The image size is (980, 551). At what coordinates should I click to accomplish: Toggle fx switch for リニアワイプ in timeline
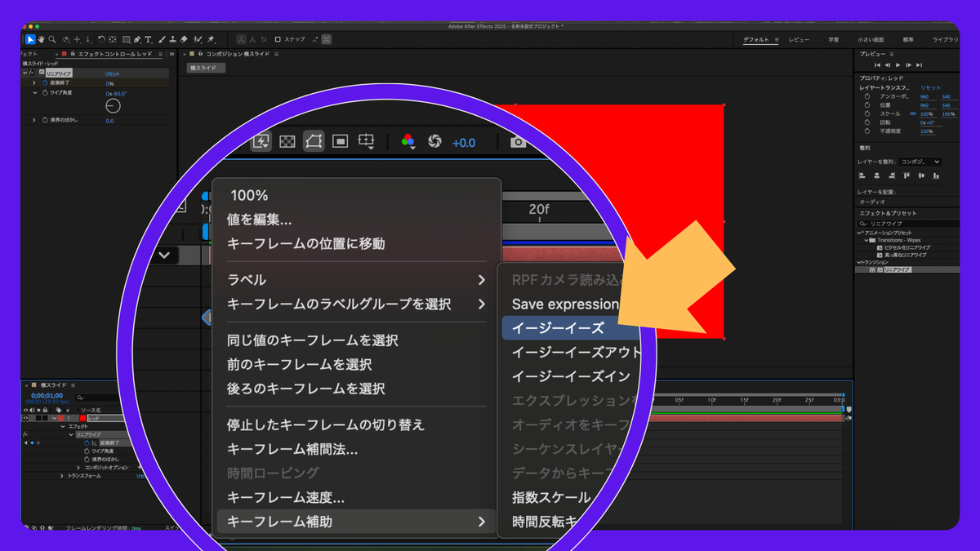pyautogui.click(x=25, y=434)
